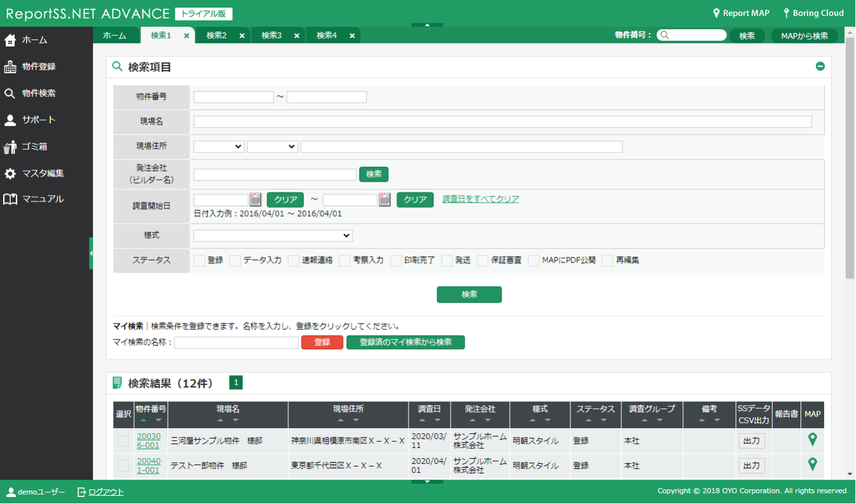Switch to the ホーム tab
Screen dimensions: 856x504
pos(115,36)
